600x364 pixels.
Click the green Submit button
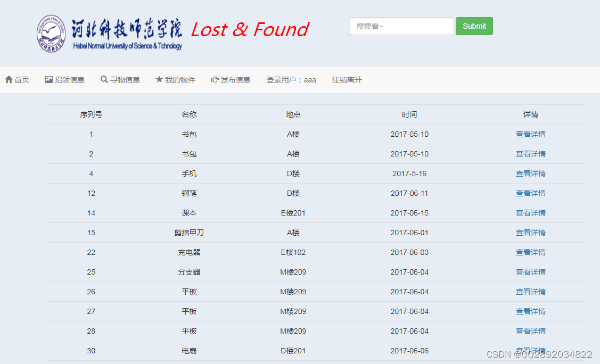(x=474, y=26)
